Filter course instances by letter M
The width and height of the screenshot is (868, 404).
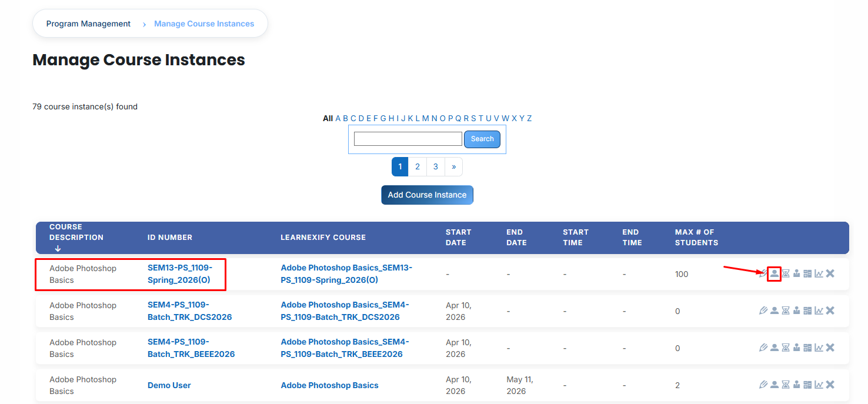[426, 118]
